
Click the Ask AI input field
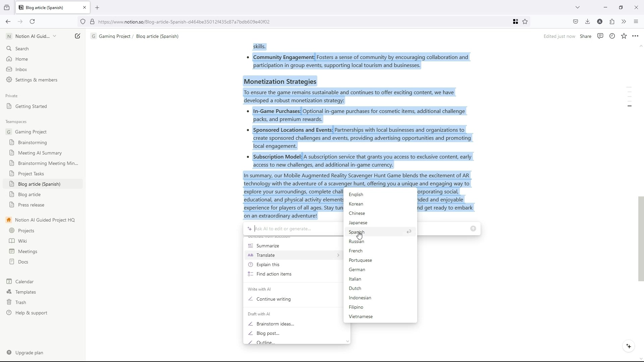coord(295,229)
